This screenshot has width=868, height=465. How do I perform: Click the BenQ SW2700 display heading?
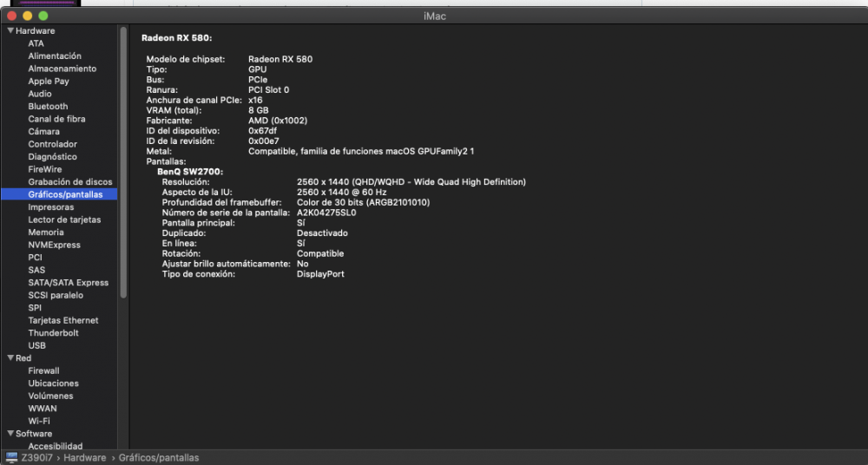[190, 172]
